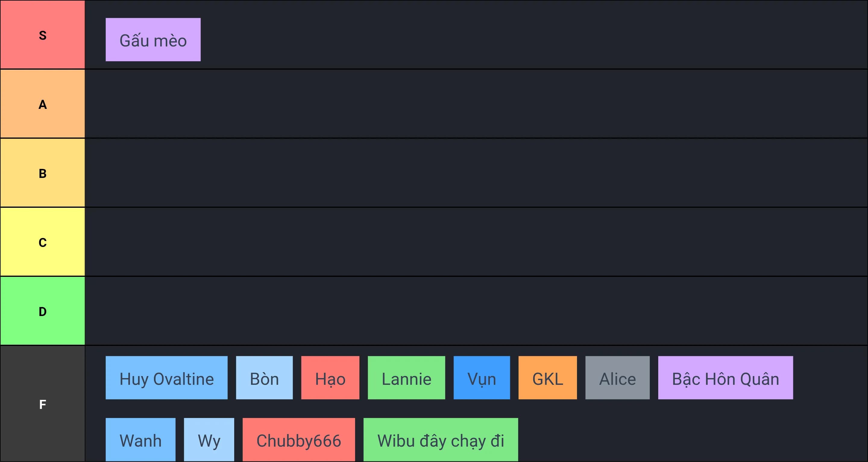868x462 pixels.
Task: Click the Gấu mèo item
Action: pos(153,40)
